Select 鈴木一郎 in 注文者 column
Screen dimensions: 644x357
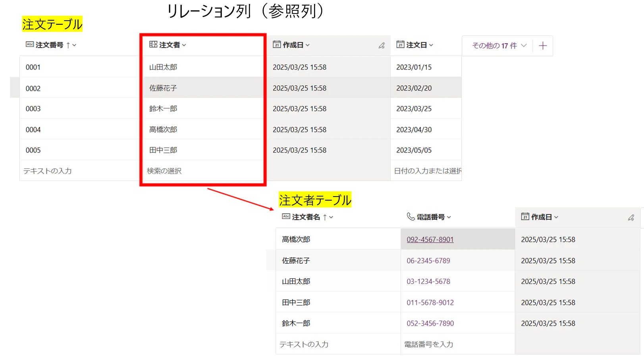[x=203, y=109]
